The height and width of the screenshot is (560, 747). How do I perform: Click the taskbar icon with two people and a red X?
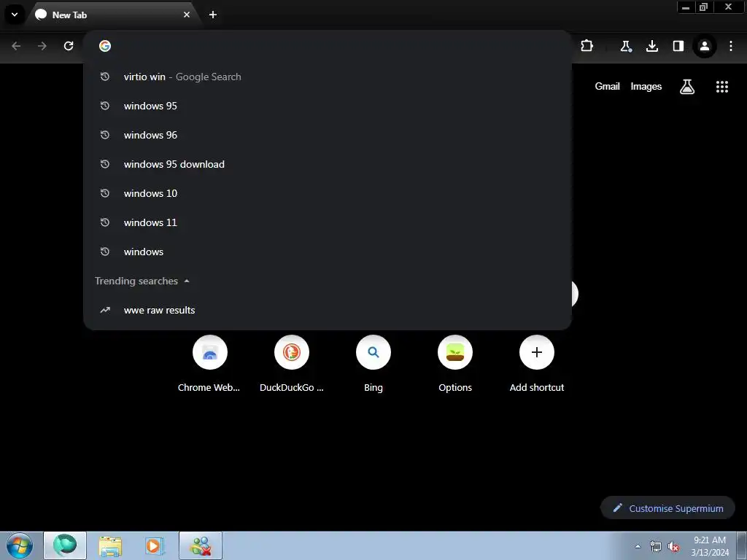click(x=201, y=545)
